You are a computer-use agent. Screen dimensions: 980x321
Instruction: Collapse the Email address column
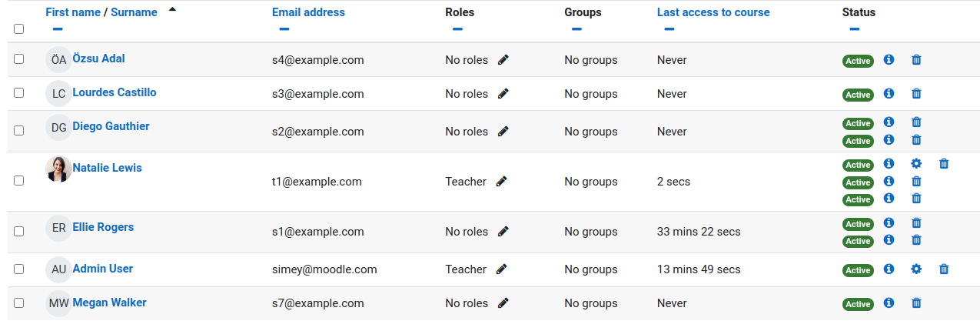[284, 29]
